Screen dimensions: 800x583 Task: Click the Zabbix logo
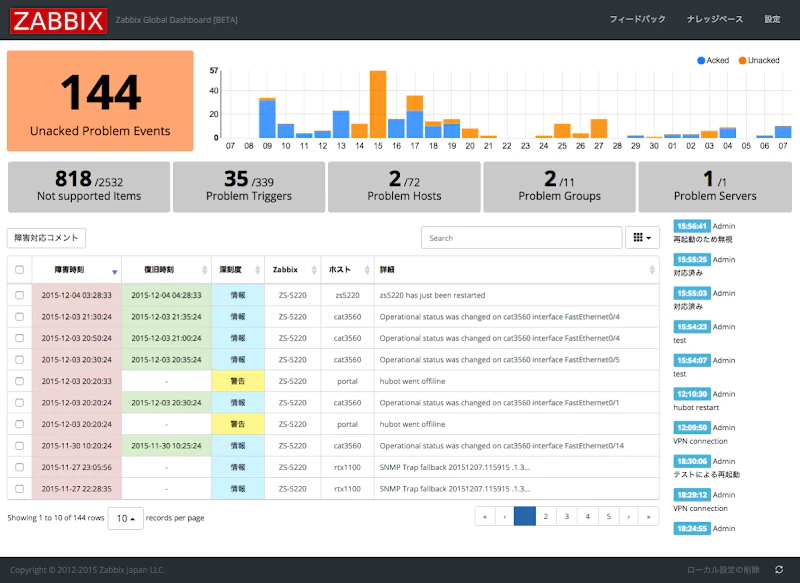point(59,21)
